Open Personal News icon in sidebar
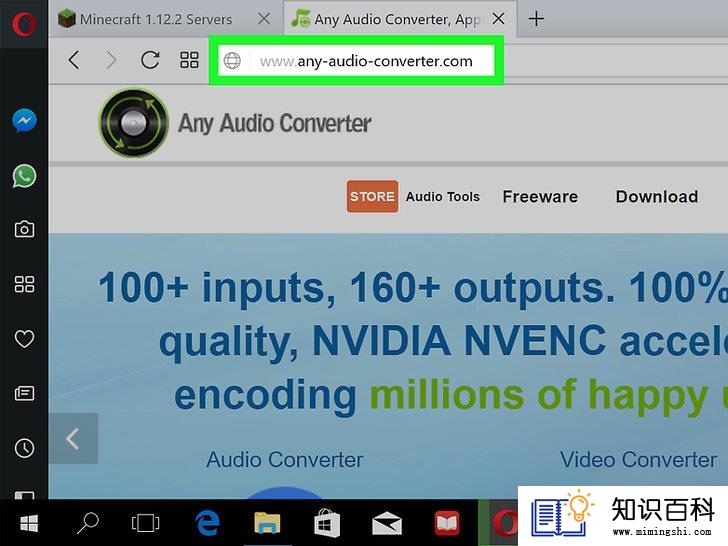 (x=24, y=393)
